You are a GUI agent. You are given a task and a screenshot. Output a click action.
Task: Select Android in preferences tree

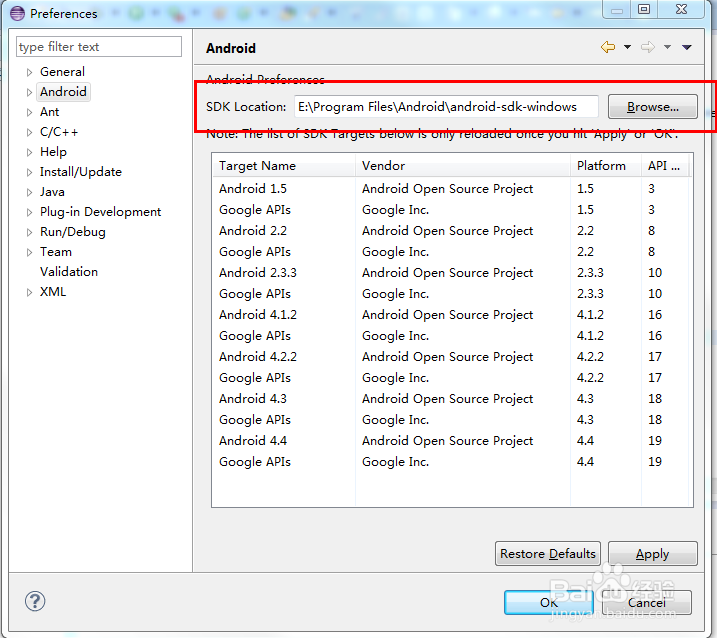point(63,92)
